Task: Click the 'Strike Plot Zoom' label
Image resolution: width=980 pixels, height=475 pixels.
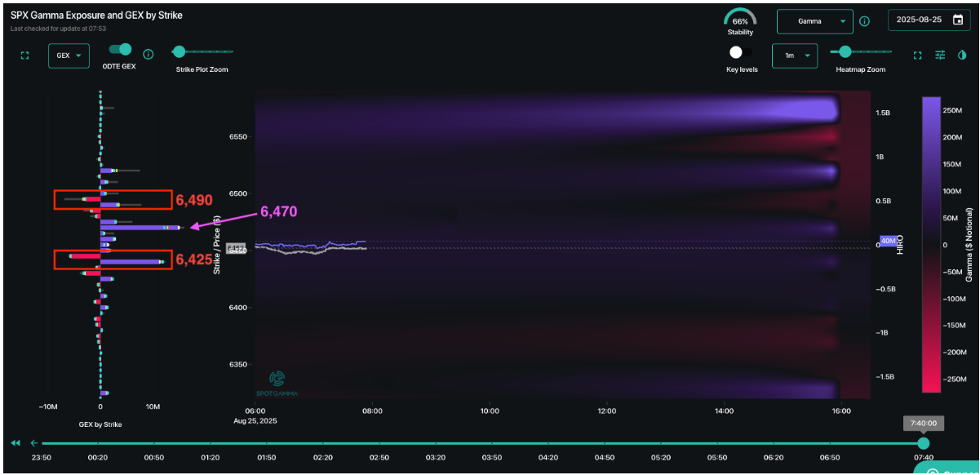Action: [202, 69]
